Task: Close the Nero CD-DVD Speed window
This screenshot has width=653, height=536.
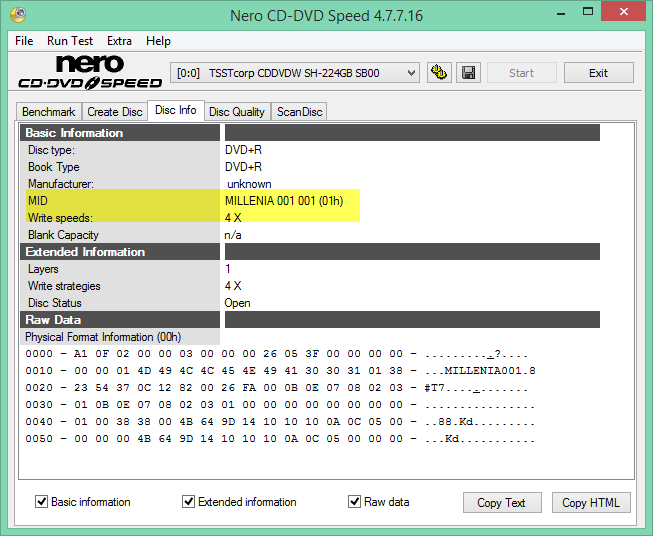Action: (623, 12)
